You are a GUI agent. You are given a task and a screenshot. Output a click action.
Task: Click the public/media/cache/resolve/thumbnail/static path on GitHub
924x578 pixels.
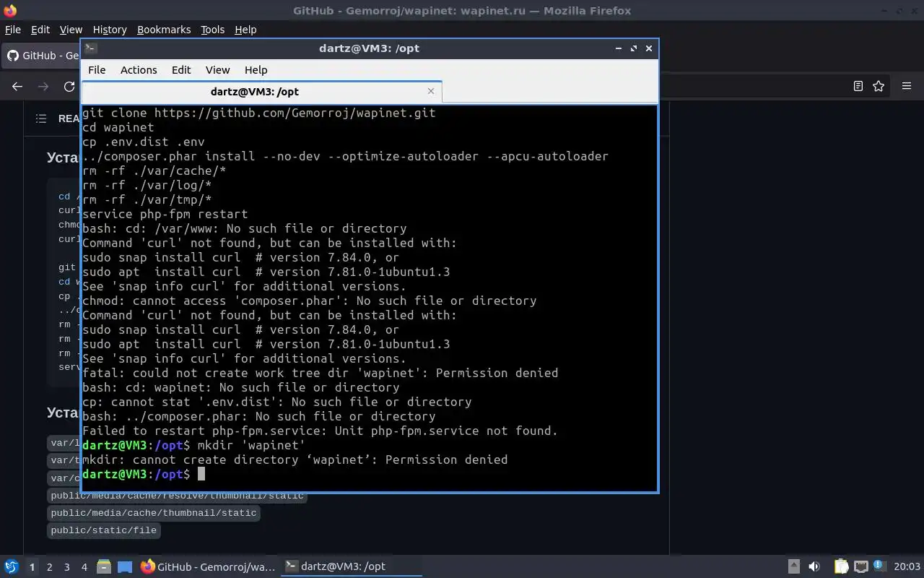[x=177, y=496]
